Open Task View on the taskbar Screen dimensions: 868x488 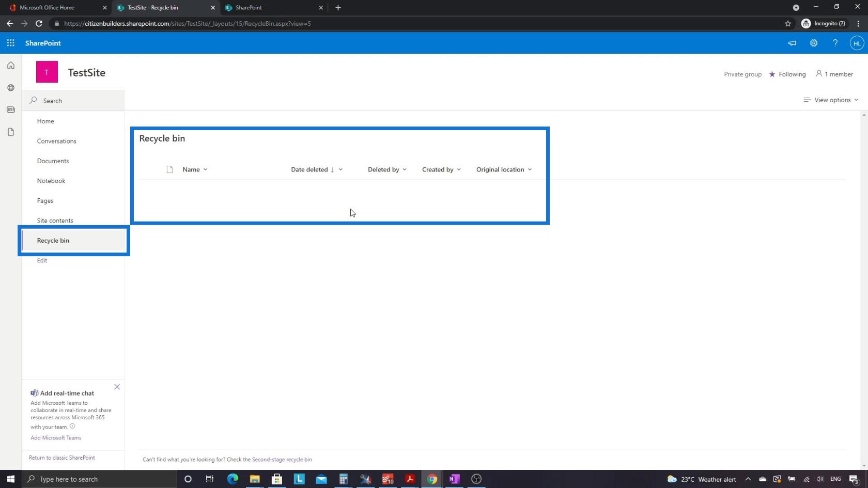point(210,479)
